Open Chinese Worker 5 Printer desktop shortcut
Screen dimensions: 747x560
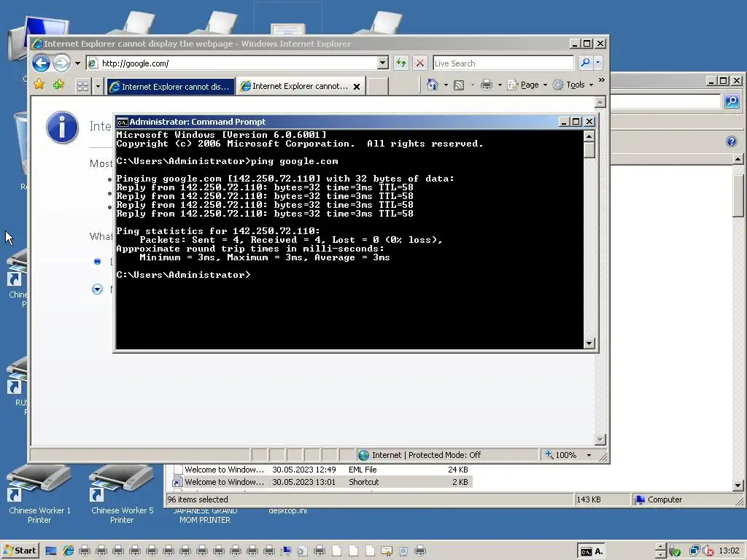click(x=122, y=494)
